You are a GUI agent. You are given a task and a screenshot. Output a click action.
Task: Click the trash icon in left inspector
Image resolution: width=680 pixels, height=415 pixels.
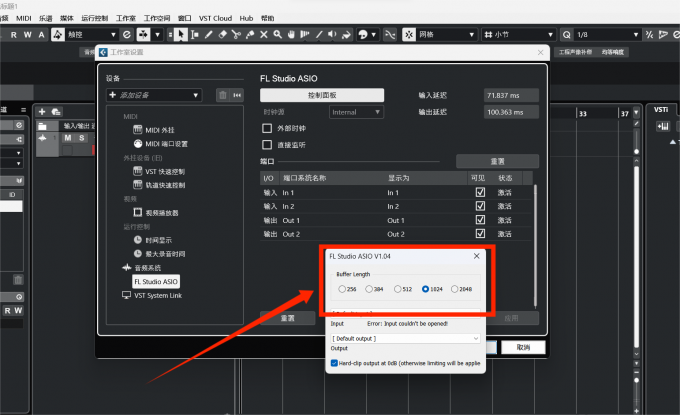pos(18,280)
